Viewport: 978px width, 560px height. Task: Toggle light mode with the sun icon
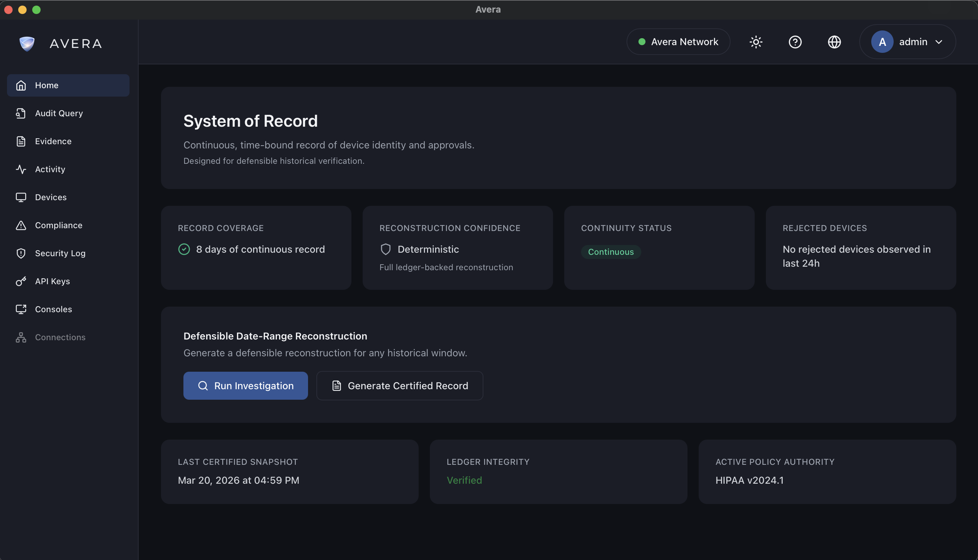756,42
